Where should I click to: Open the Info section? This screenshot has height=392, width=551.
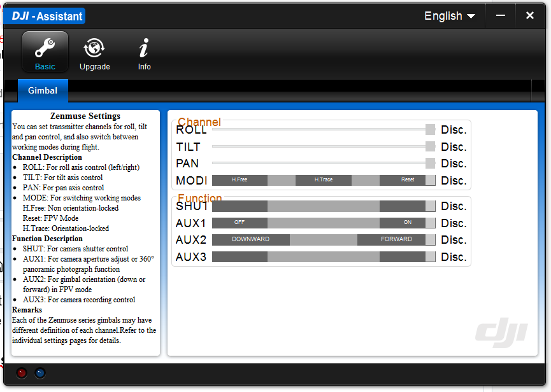[144, 54]
